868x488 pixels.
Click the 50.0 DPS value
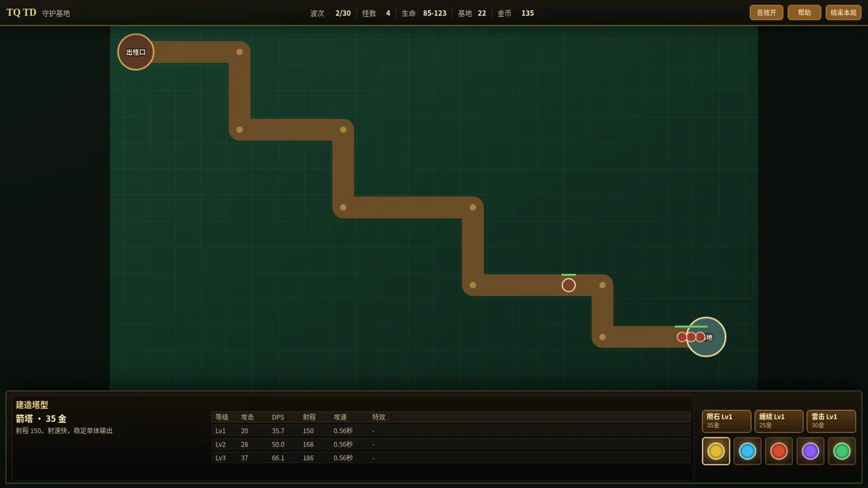tap(278, 445)
